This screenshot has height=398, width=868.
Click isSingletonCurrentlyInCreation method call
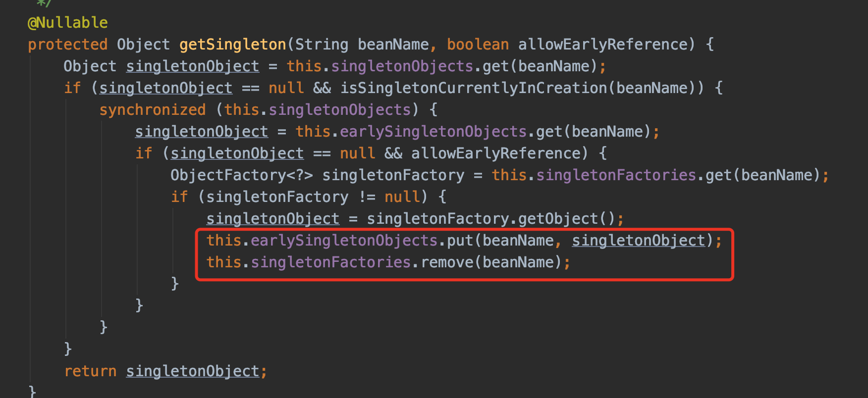click(x=473, y=88)
